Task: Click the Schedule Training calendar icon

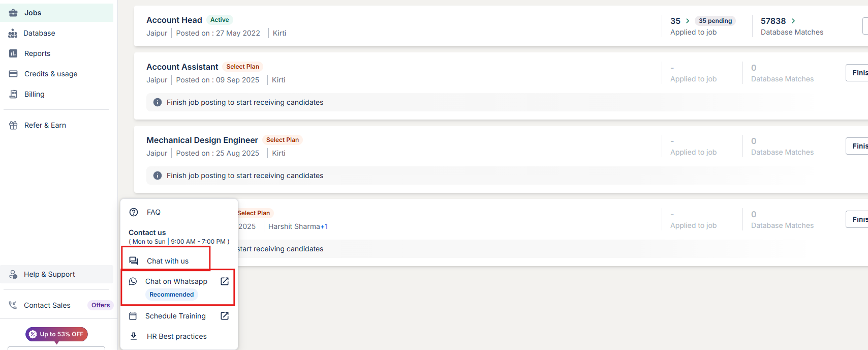Action: tap(133, 316)
